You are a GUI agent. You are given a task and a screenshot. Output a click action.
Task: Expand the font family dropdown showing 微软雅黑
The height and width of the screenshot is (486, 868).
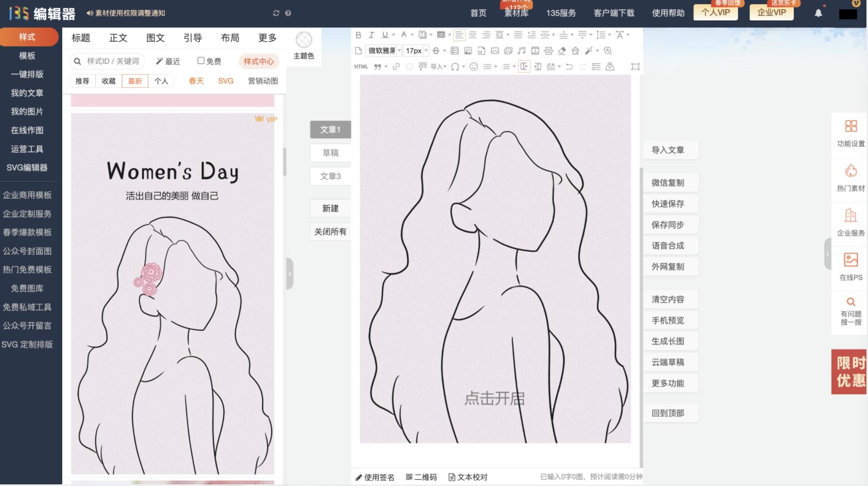pyautogui.click(x=399, y=51)
